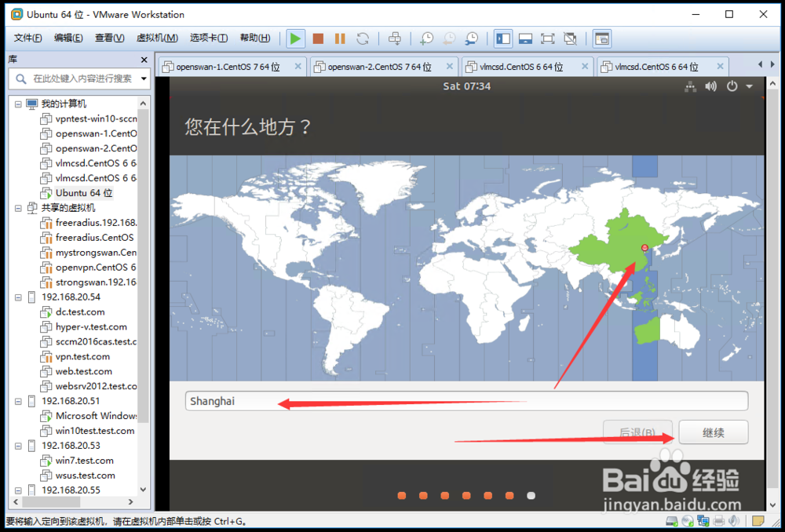This screenshot has height=532, width=785.
Task: Click the 继续 continue button
Action: pyautogui.click(x=714, y=432)
